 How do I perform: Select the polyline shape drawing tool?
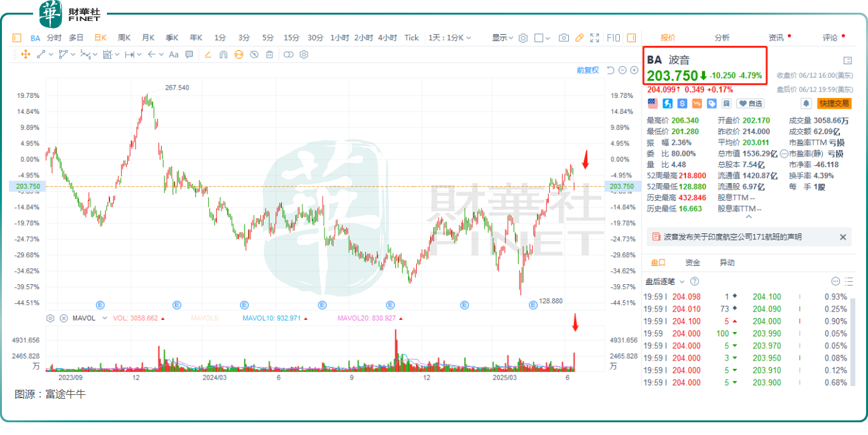(x=63, y=55)
